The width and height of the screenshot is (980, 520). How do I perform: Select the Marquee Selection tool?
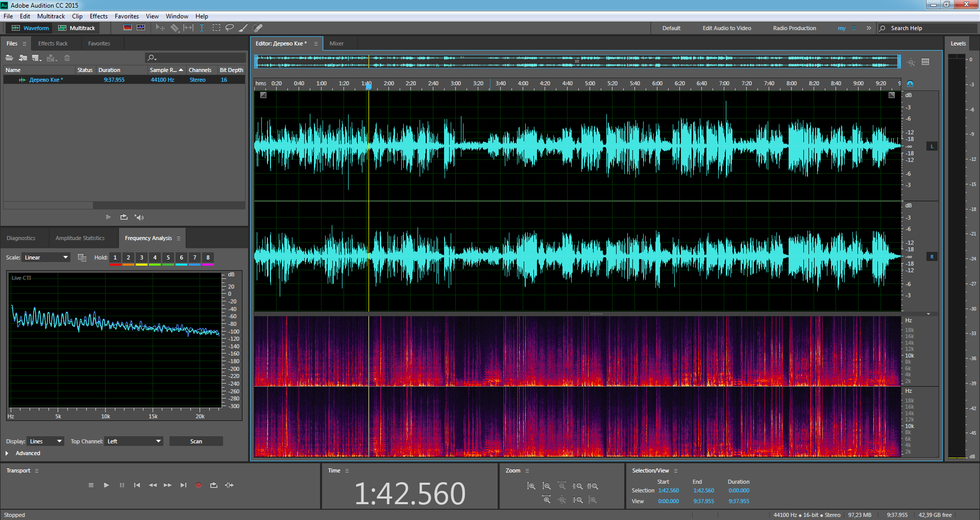click(216, 28)
